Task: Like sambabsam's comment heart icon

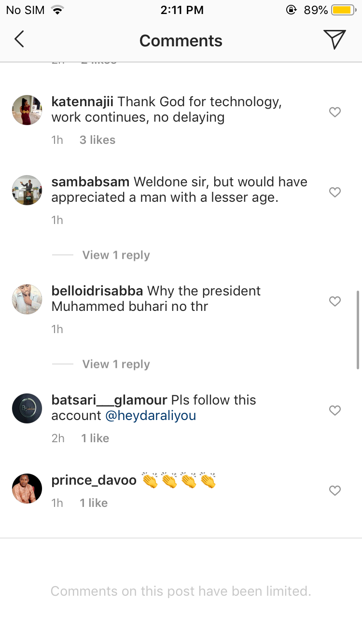Action: 335,192
